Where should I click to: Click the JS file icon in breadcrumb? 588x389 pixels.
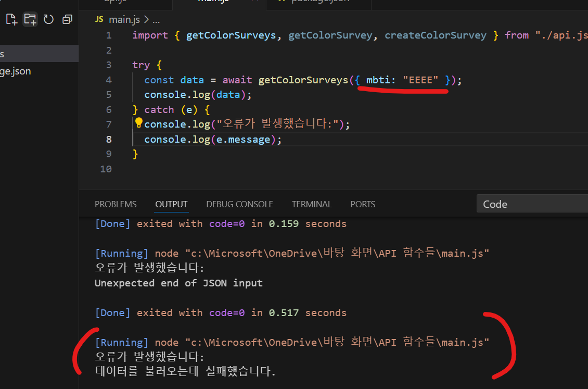[99, 19]
